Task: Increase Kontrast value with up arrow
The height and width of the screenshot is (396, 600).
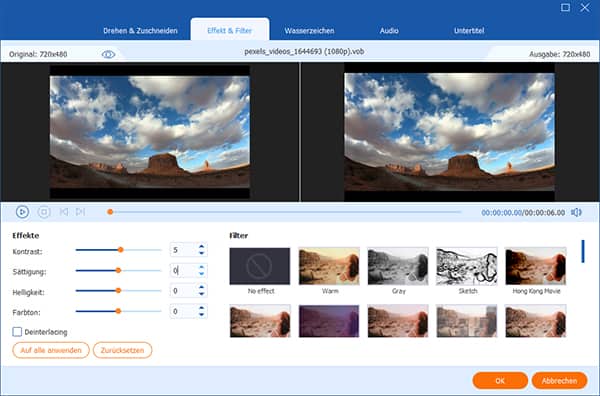Action: [x=202, y=246]
